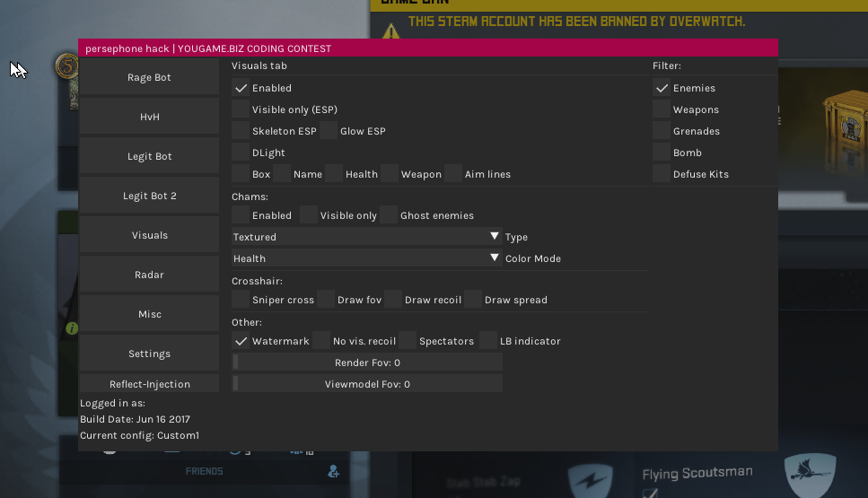Viewport: 868px width, 498px height.
Task: Toggle Skeleton ESP checkbox
Action: click(x=241, y=131)
